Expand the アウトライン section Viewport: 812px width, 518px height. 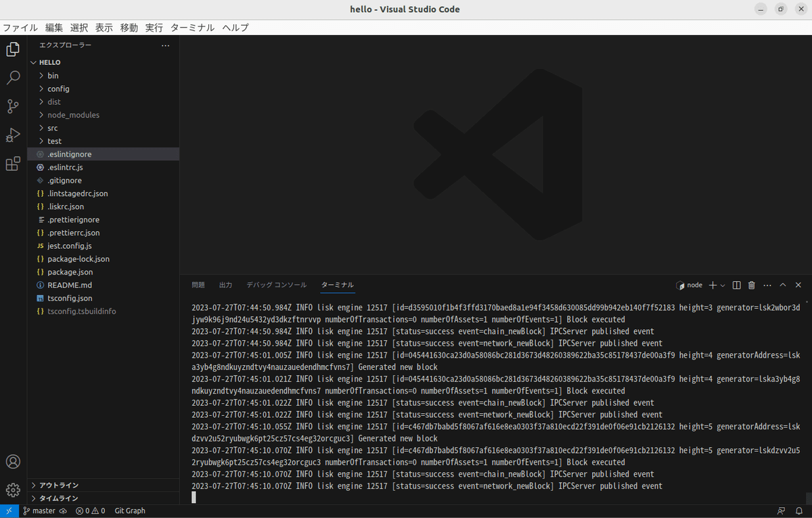coord(103,486)
